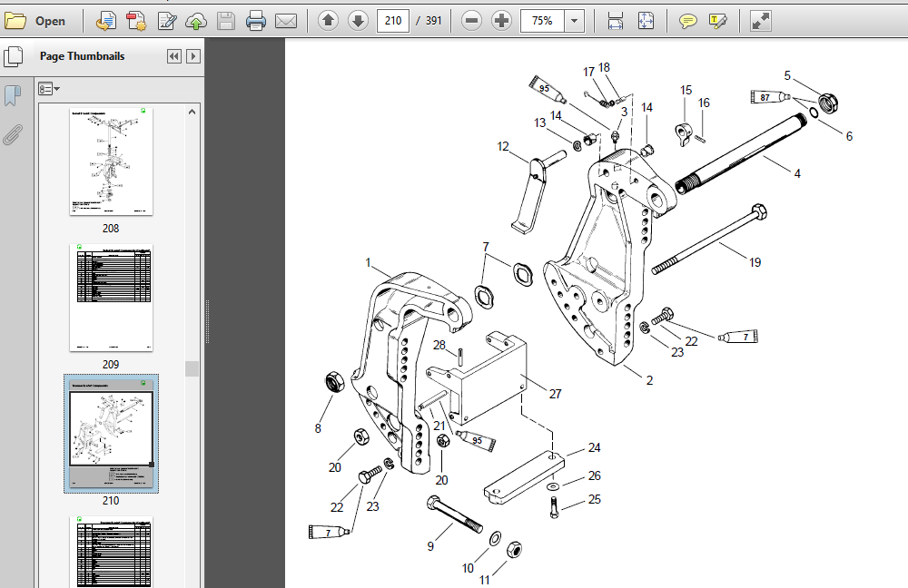Click the Print icon

[256, 22]
